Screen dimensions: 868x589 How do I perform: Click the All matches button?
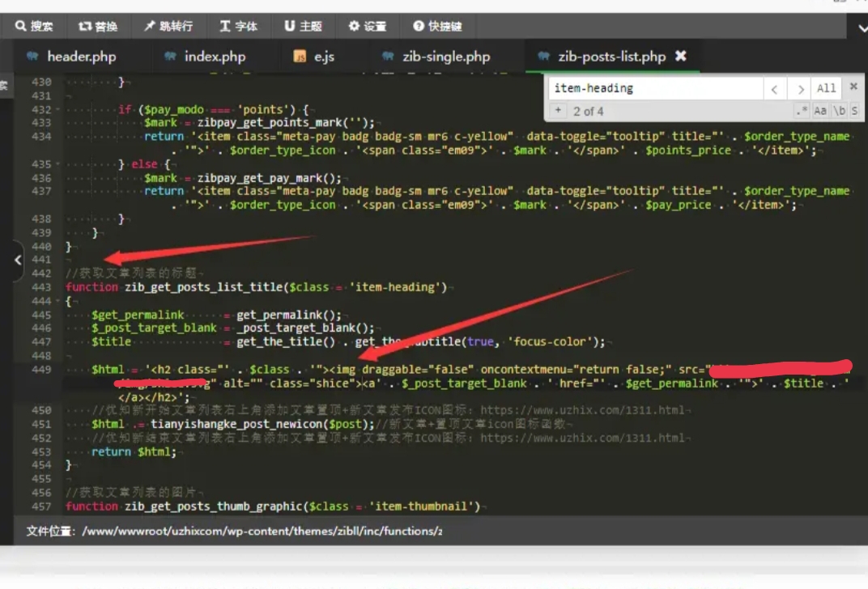(x=826, y=89)
